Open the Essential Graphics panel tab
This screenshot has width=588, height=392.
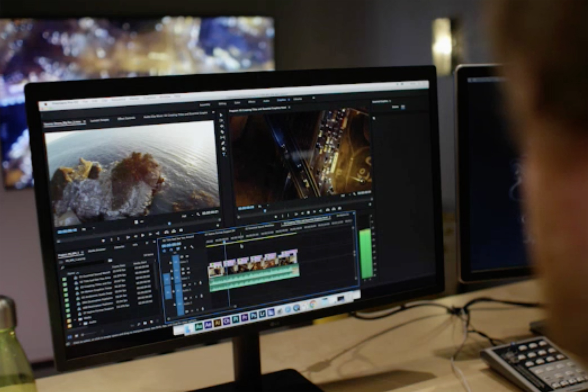coord(380,101)
